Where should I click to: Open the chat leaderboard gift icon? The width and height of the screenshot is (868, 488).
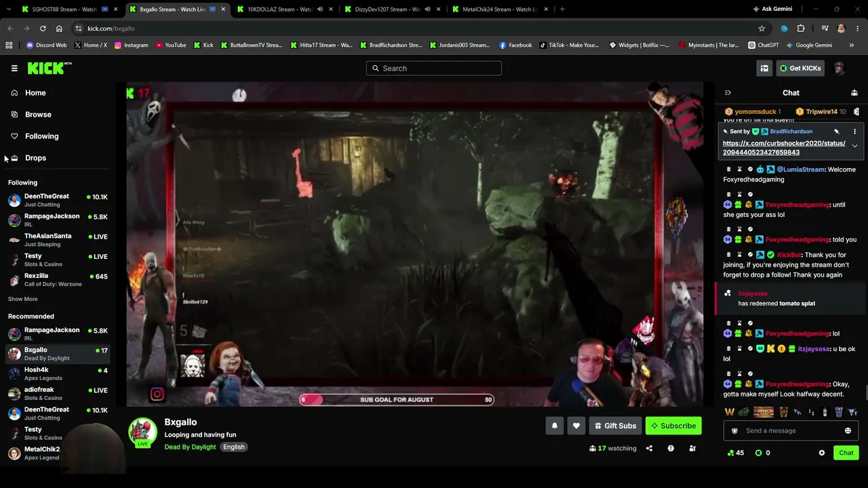point(854,93)
